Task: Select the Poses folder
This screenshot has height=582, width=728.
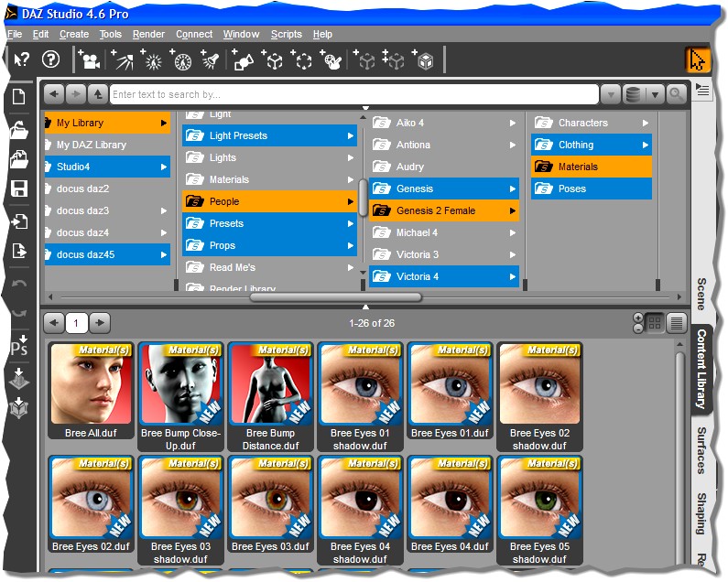Action: pos(591,189)
